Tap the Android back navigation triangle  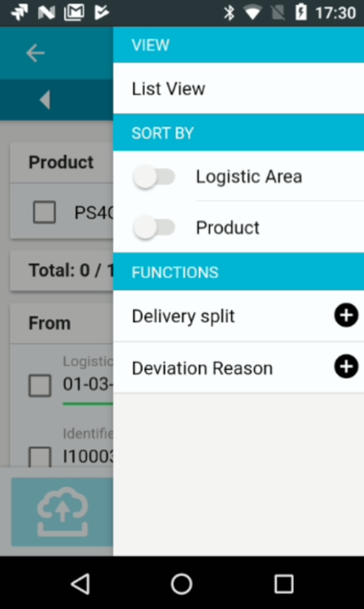pyautogui.click(x=81, y=584)
